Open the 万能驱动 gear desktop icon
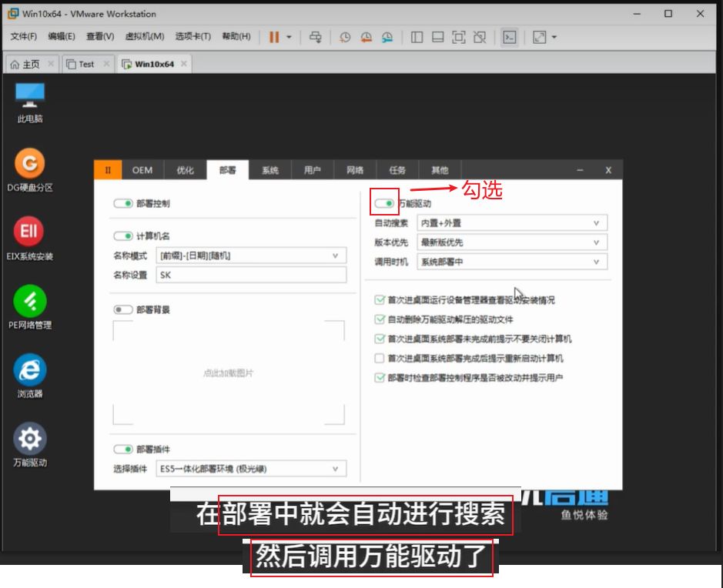This screenshot has height=588, width=723. point(30,439)
